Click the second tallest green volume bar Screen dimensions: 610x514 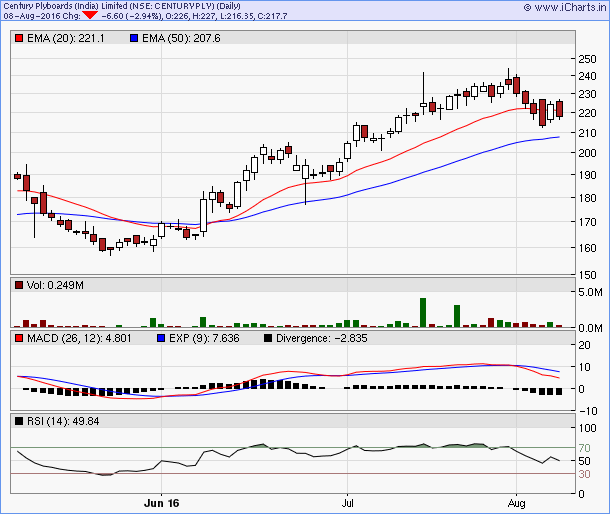pyautogui.click(x=457, y=316)
